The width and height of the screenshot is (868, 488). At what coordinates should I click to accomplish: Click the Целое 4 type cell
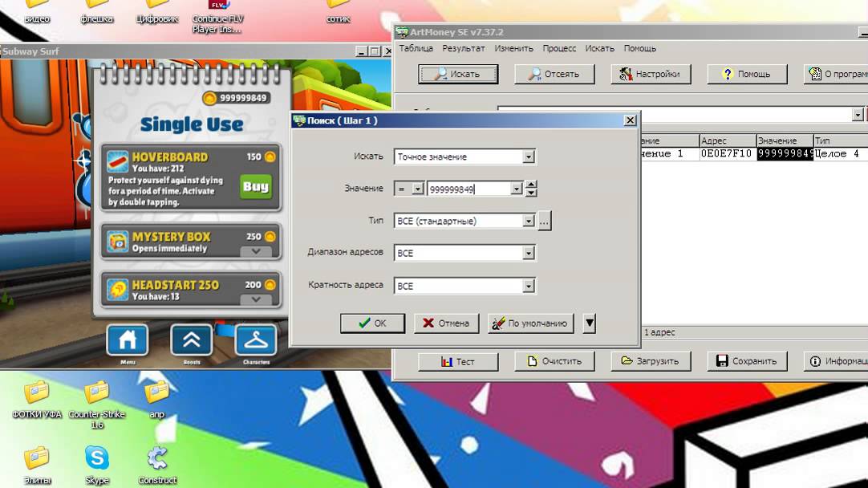840,153
